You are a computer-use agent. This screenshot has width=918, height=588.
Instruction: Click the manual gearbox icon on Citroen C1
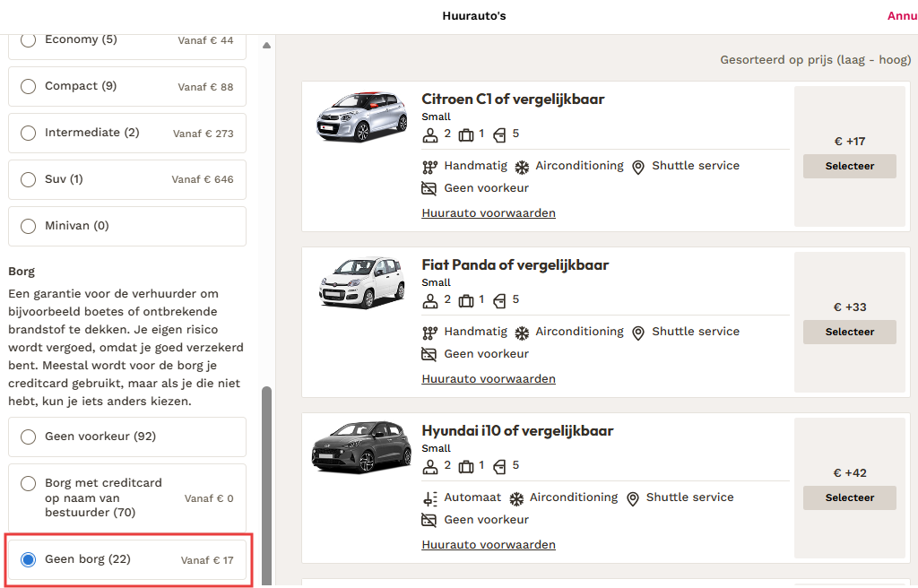pyautogui.click(x=429, y=168)
